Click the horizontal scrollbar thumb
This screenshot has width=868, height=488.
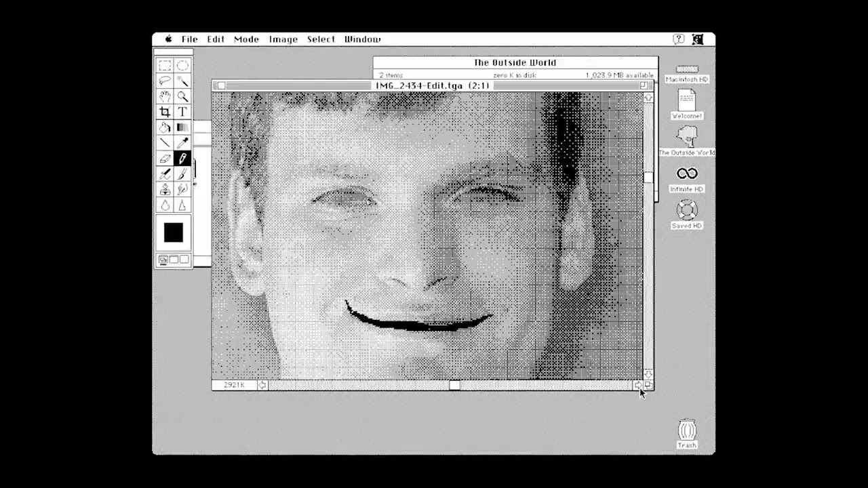[x=454, y=385]
